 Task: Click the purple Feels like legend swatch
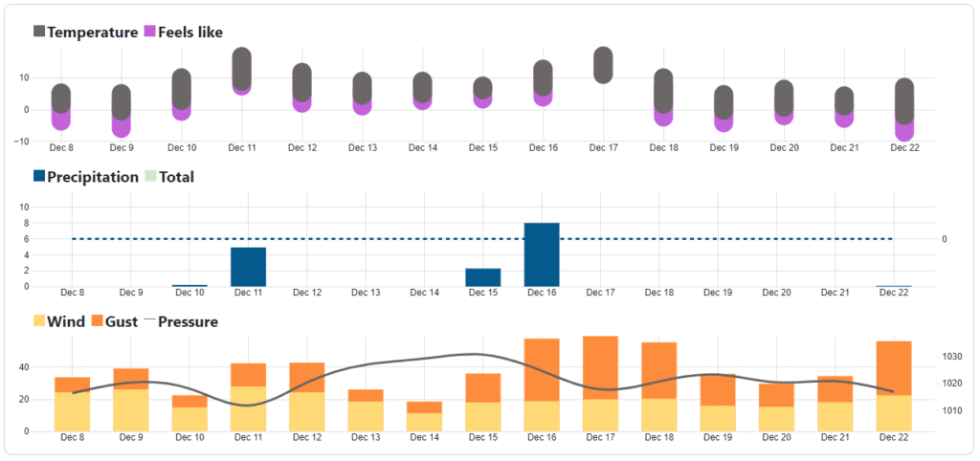click(149, 33)
